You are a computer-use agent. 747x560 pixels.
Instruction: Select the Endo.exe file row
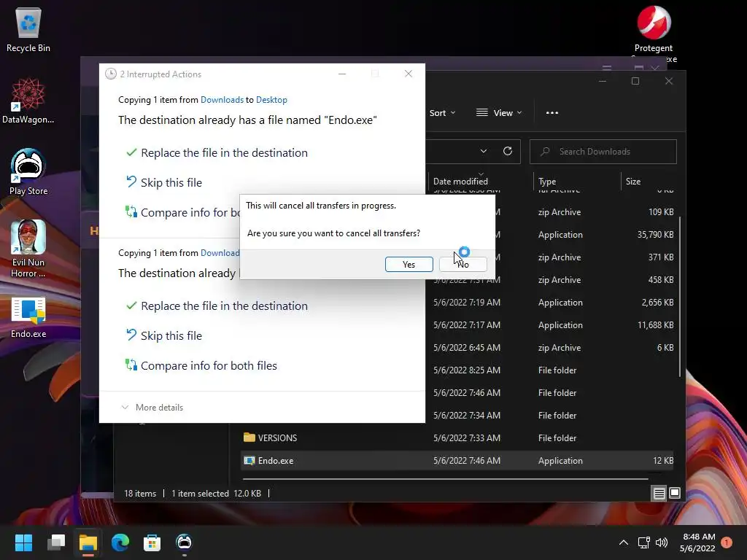point(457,461)
